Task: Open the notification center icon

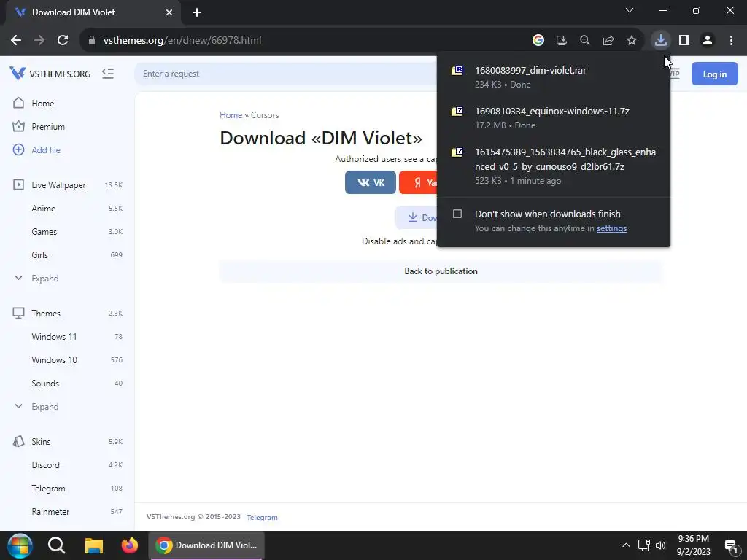Action: click(731, 546)
